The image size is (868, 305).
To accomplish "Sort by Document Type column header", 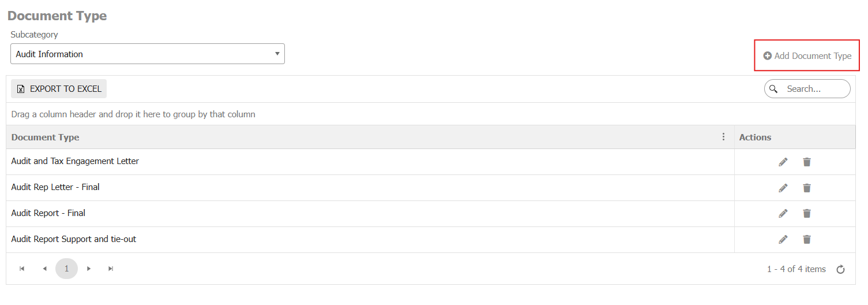I will [x=46, y=137].
